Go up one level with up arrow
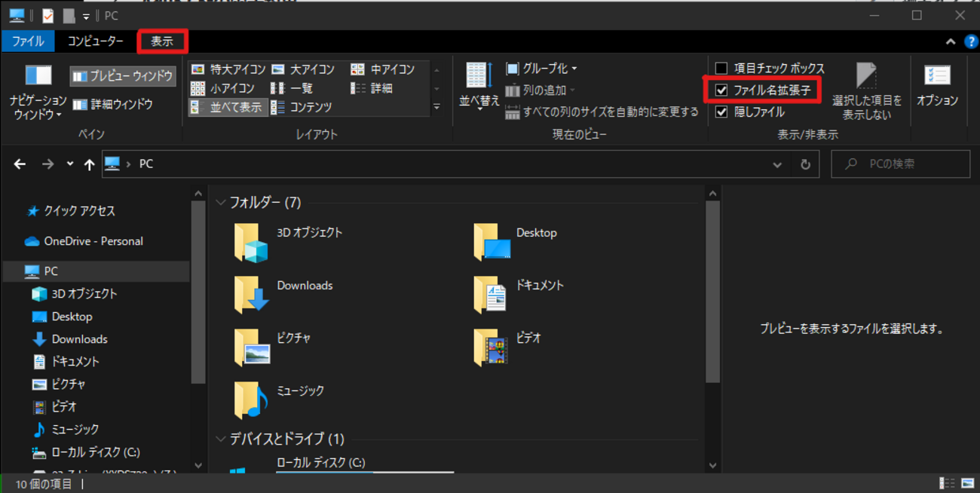 [90, 164]
